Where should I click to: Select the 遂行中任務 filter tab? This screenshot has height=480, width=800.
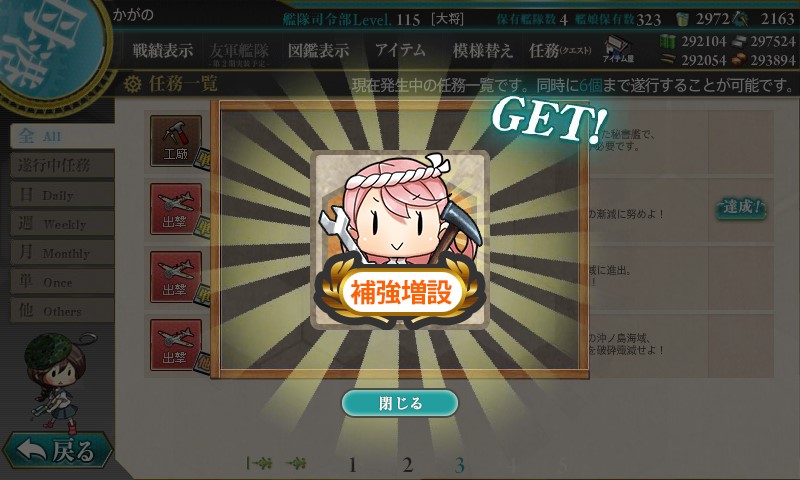(62, 165)
